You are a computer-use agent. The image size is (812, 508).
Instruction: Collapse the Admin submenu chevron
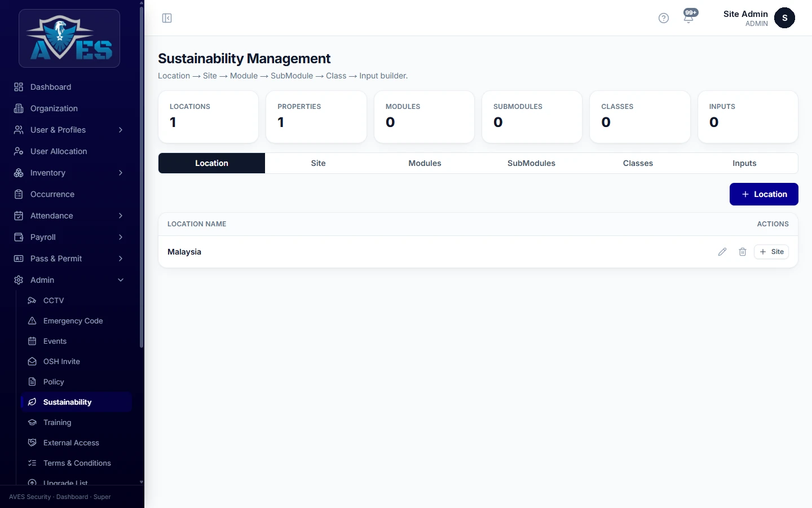point(121,280)
